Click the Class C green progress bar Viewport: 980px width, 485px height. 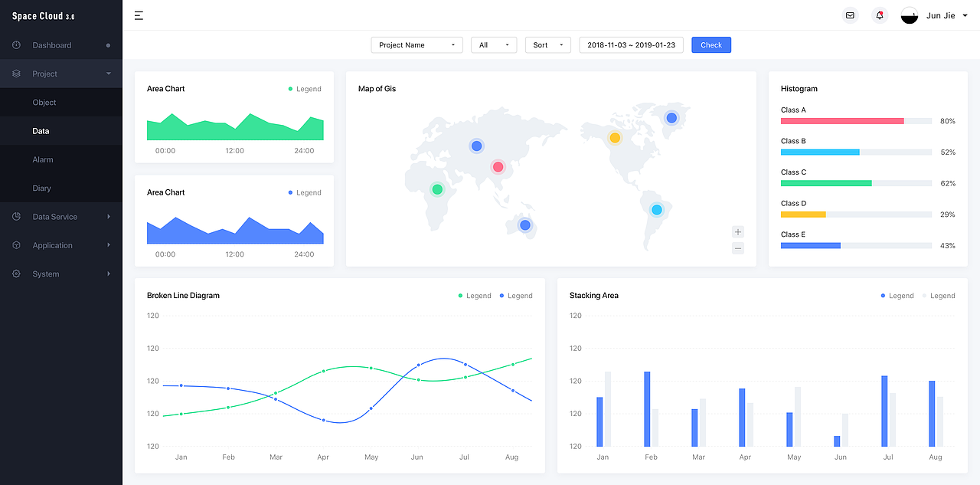coord(826,183)
